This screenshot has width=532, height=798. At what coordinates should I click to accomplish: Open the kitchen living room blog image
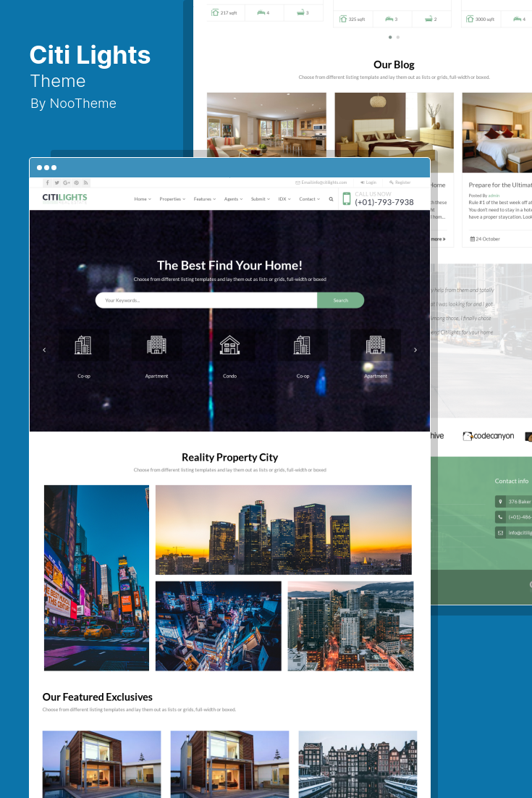click(266, 125)
